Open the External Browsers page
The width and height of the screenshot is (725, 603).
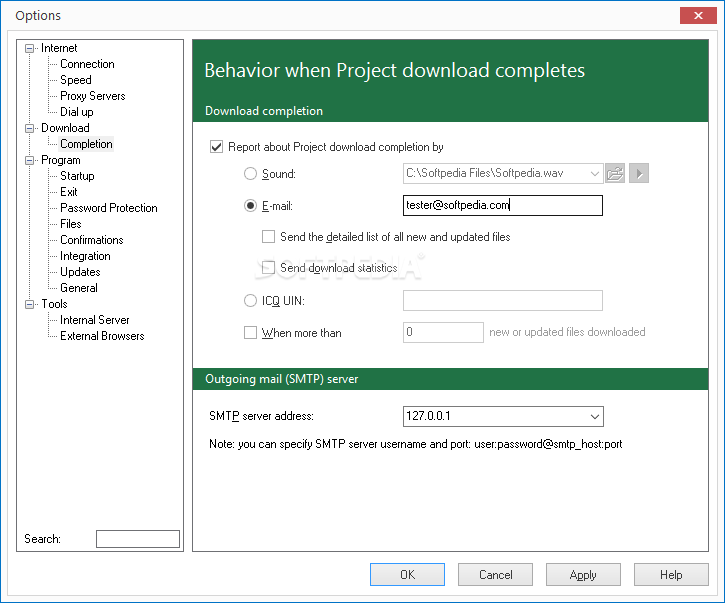[102, 336]
